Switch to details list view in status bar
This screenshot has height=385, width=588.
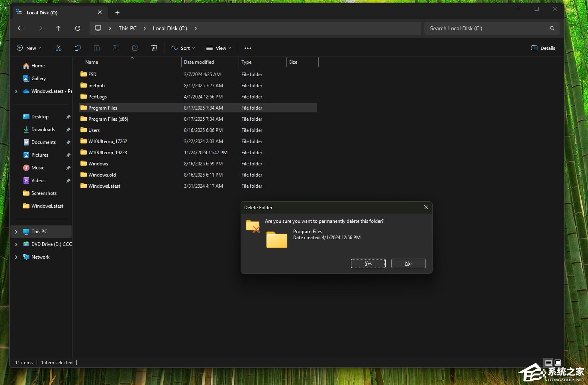click(x=549, y=363)
